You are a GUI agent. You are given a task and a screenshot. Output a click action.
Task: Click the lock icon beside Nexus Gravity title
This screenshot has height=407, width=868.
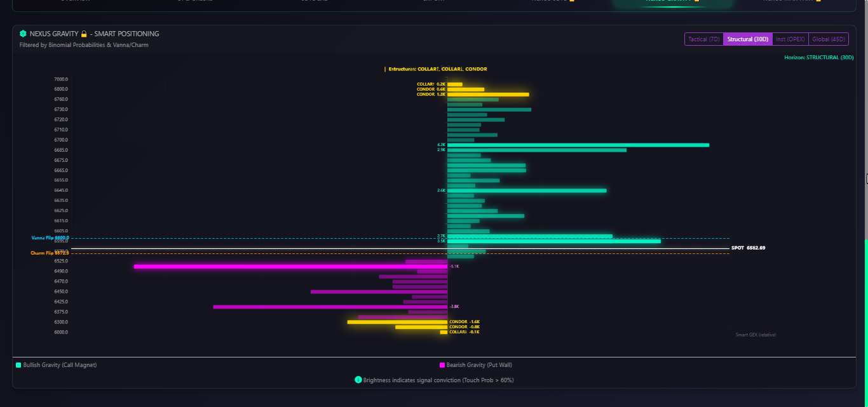click(x=84, y=34)
